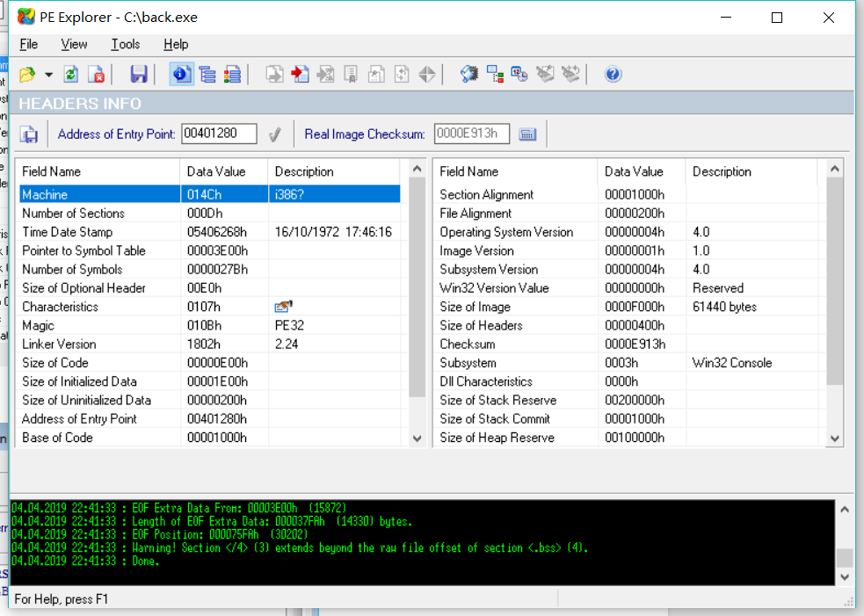Click the grayed document refresh icon

tap(402, 75)
